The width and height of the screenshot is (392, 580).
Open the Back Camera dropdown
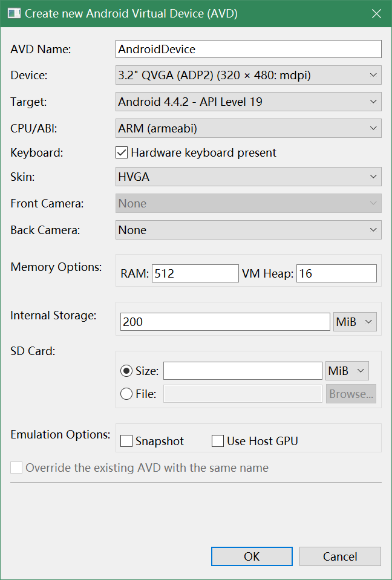248,230
